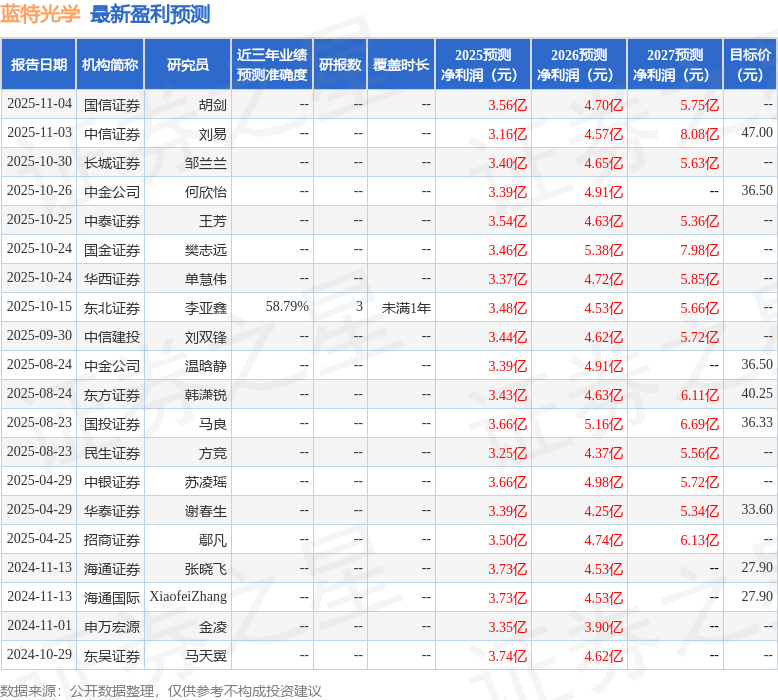Viewport: 778px width, 700px height.
Task: Click the 中银证券 institution cell
Action: (112, 482)
